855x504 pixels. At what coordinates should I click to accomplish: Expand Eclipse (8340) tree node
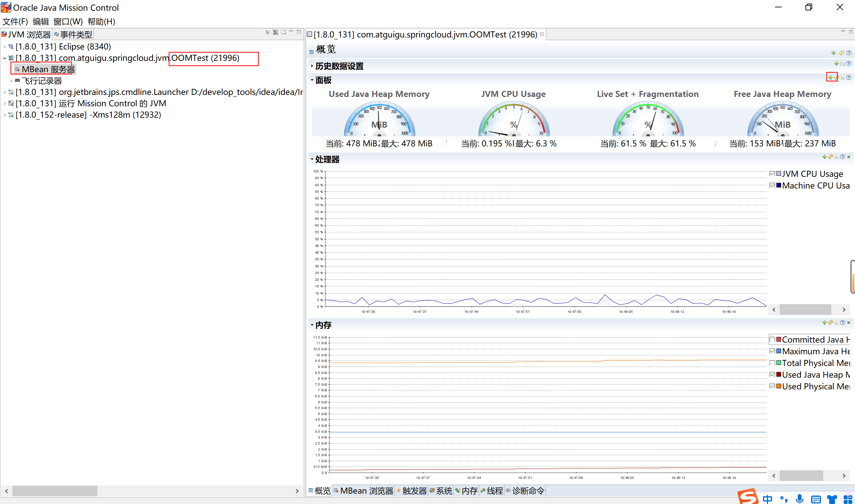pos(4,46)
